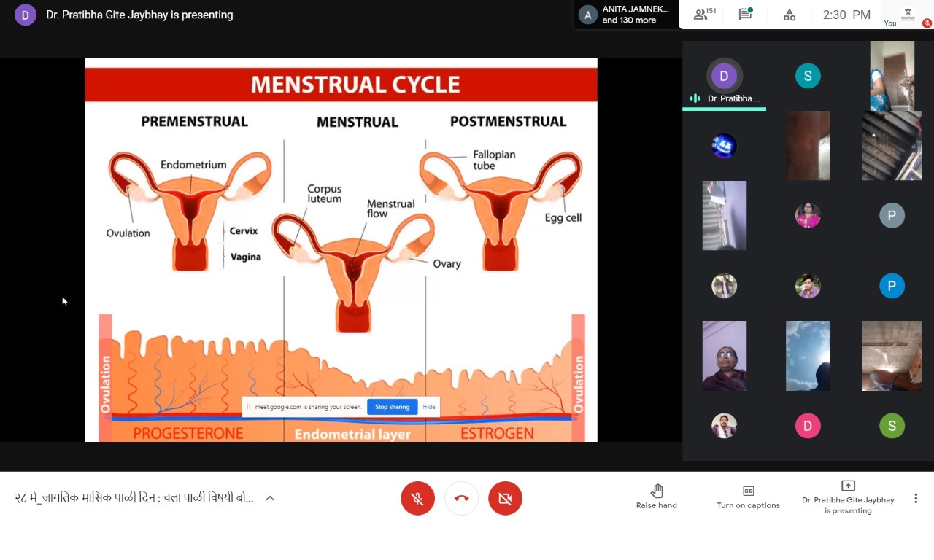Click the Marathi meeting title text
This screenshot has height=560, width=934.
[134, 499]
